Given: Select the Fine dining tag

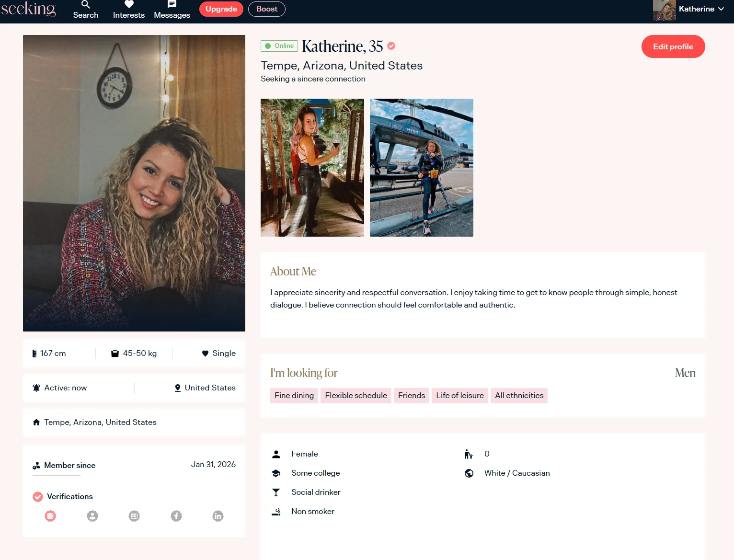Looking at the screenshot, I should [x=294, y=396].
